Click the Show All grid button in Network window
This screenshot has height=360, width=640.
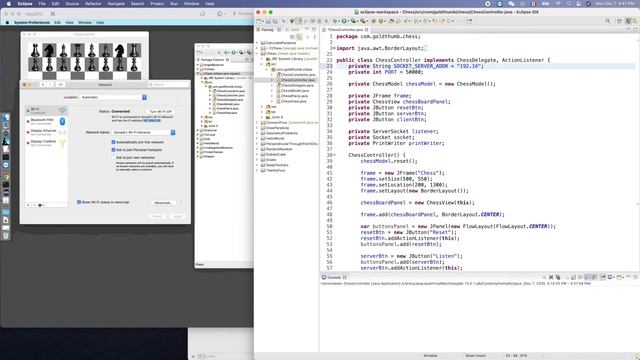60,84
